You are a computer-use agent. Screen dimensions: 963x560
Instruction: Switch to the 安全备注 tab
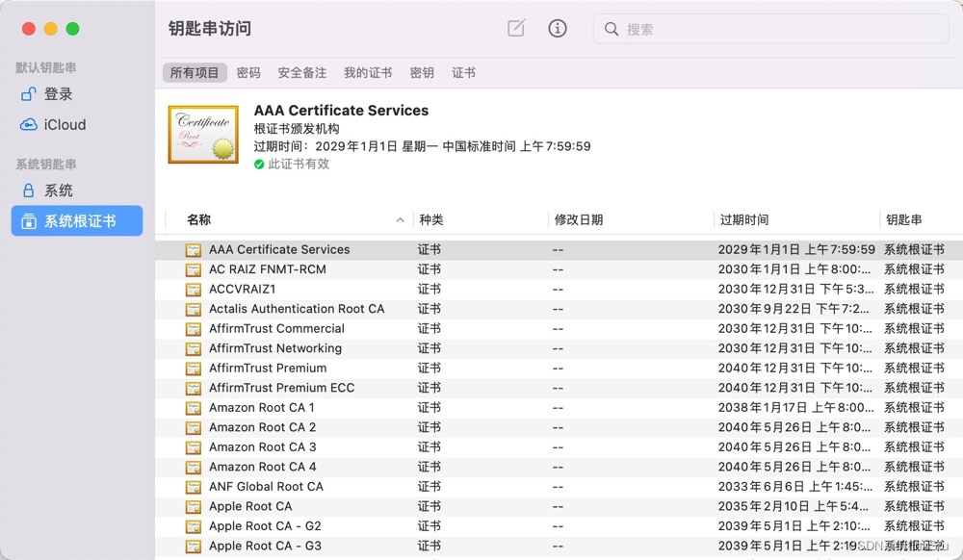(x=302, y=72)
